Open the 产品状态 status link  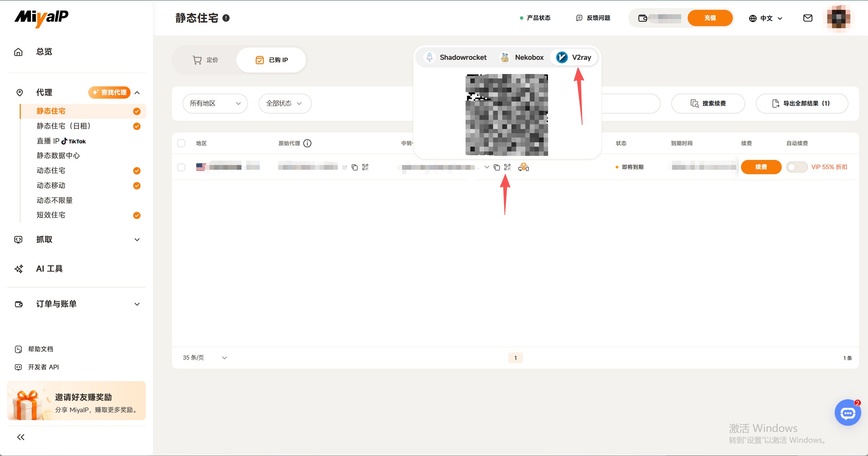pyautogui.click(x=535, y=18)
